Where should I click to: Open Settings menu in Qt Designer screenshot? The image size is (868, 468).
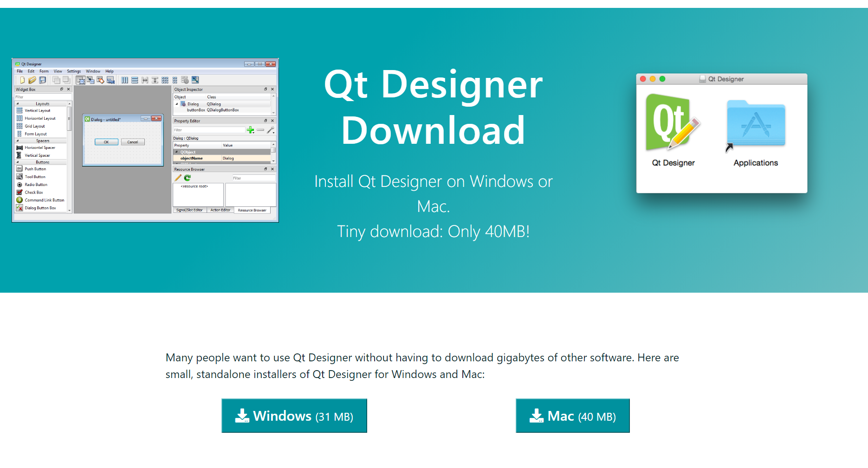pos(74,71)
